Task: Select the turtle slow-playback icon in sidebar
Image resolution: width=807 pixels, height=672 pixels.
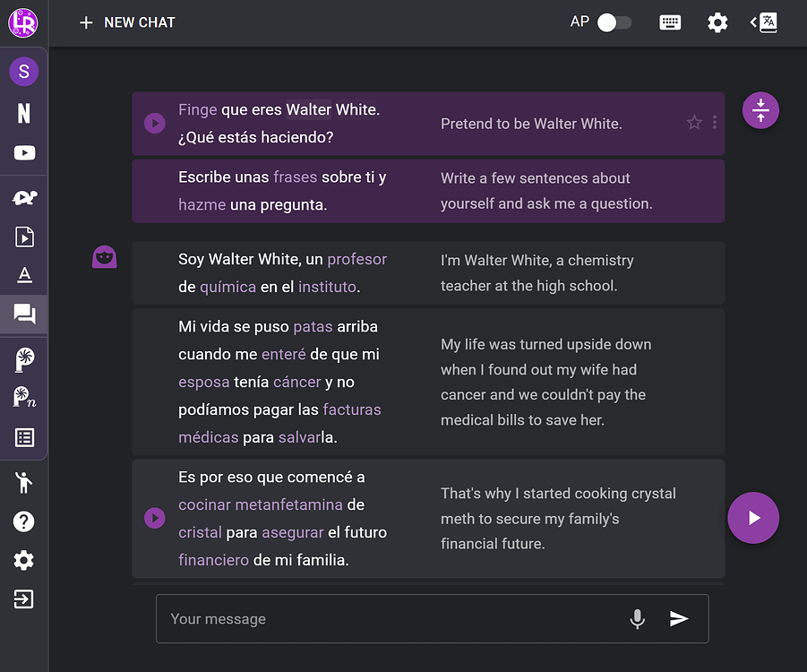Action: point(23,197)
